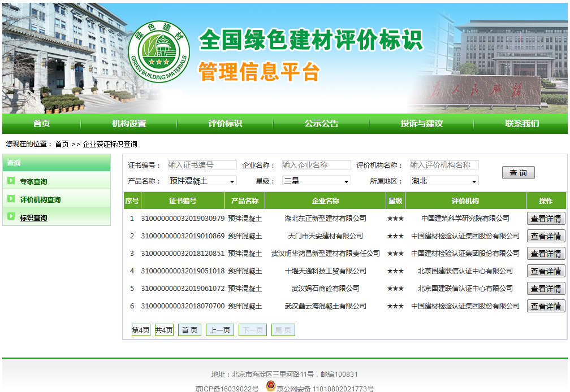Click the green arrow icon beside 专家查询

tap(11, 181)
